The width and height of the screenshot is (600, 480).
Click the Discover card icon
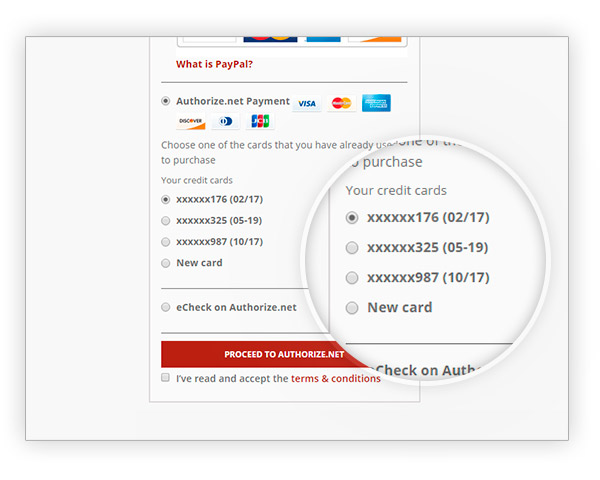tap(191, 121)
